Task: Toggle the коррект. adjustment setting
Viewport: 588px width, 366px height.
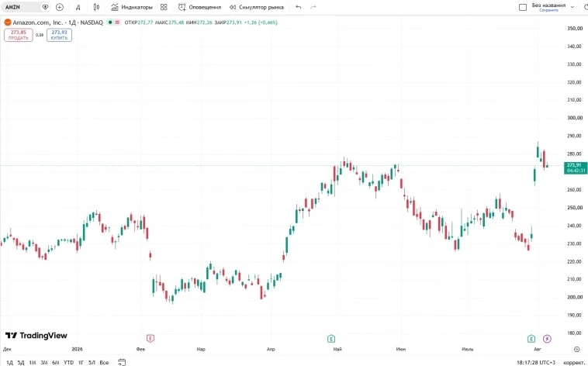Action: [574, 362]
